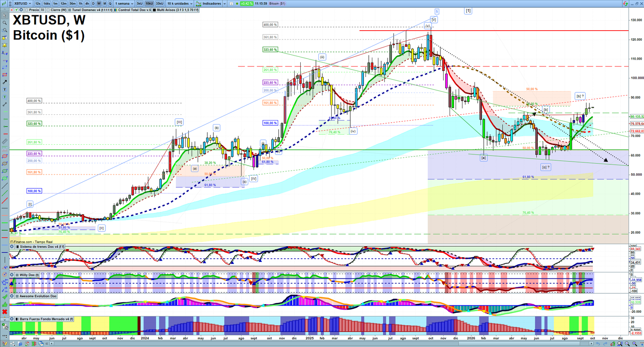
Task: Select the D daily timeframe
Action: 93,4
